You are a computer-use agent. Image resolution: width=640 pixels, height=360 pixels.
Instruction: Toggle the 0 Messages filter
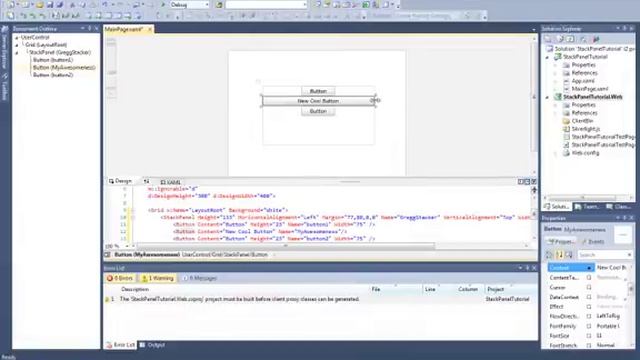pyautogui.click(x=200, y=278)
